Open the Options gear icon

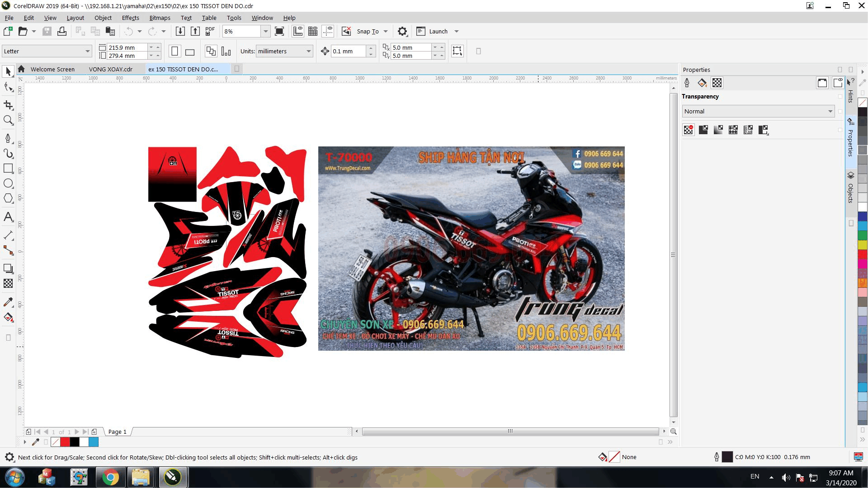tap(402, 31)
